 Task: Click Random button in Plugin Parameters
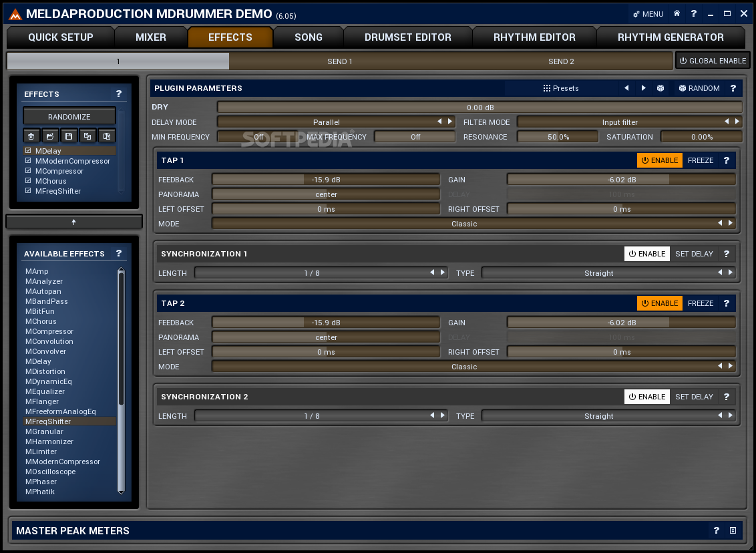tap(699, 87)
